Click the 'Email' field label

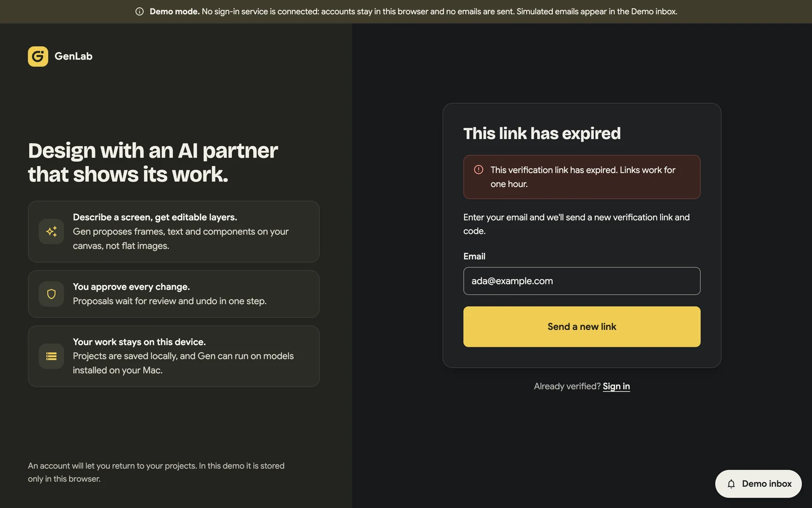coord(475,257)
